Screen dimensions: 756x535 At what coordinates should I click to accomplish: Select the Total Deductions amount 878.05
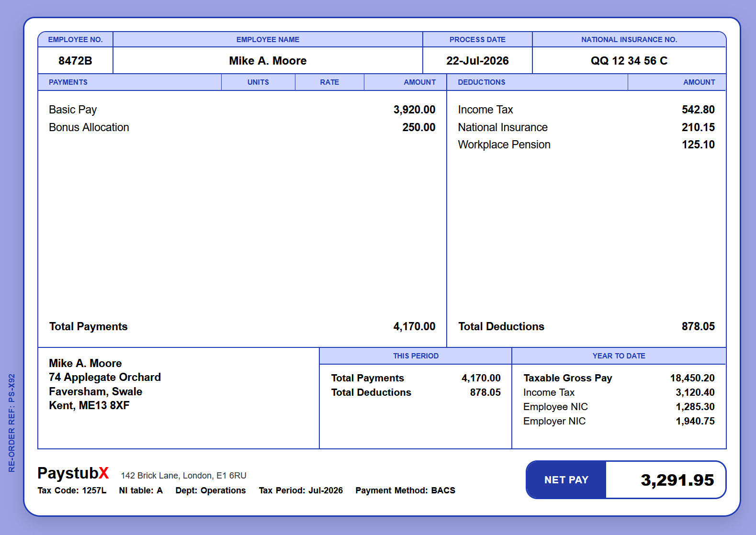pos(698,326)
